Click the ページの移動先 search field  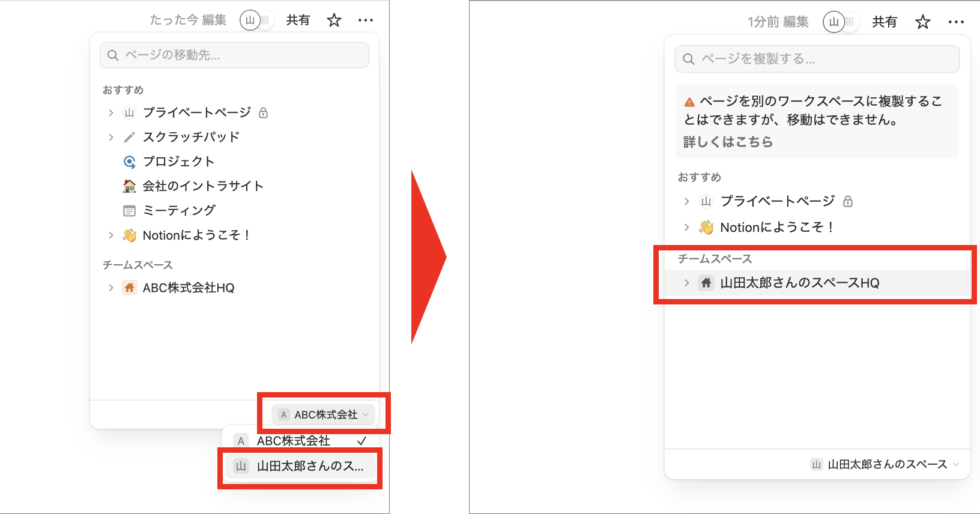[234, 55]
